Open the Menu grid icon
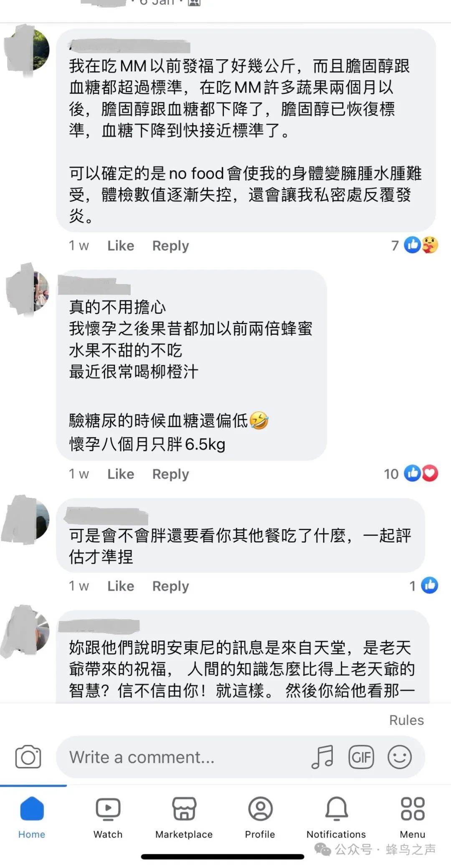 413,817
